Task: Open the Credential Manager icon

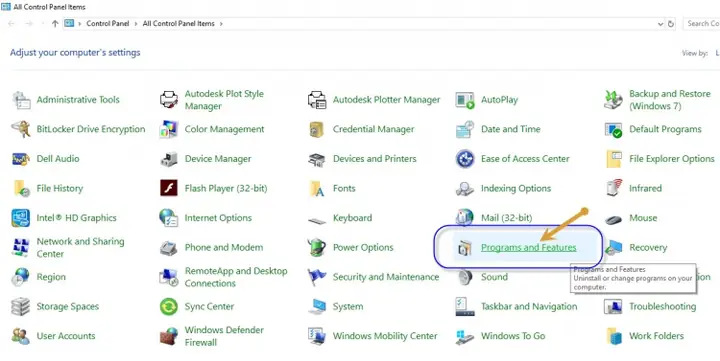Action: coord(317,130)
